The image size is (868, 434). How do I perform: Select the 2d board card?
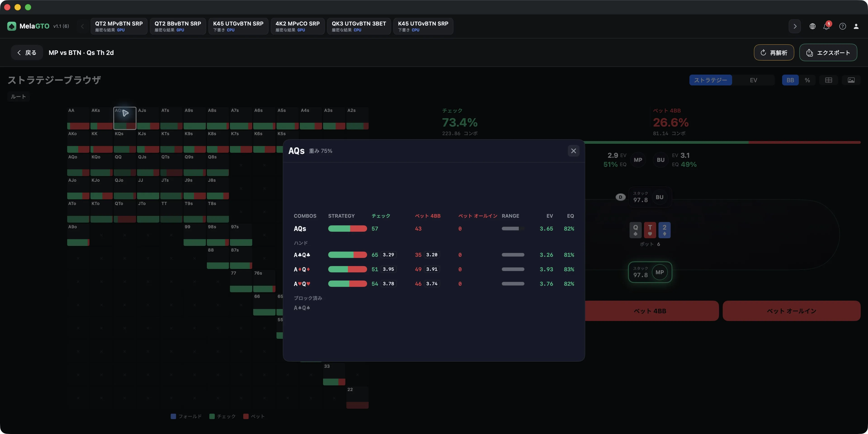click(665, 230)
